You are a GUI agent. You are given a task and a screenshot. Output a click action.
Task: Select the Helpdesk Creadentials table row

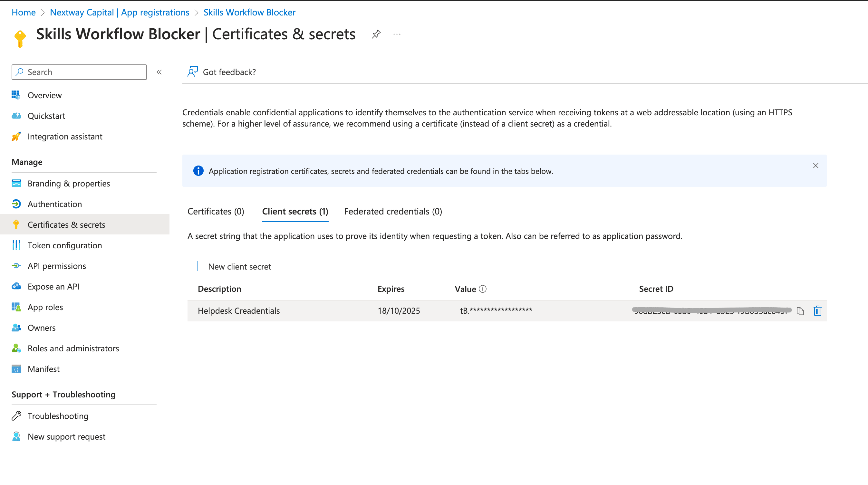click(238, 311)
